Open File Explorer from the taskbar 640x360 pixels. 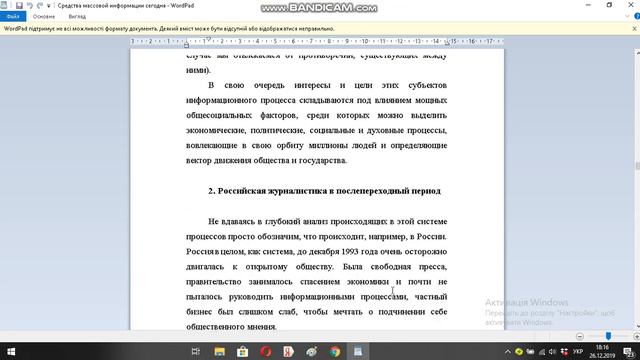click(x=220, y=352)
